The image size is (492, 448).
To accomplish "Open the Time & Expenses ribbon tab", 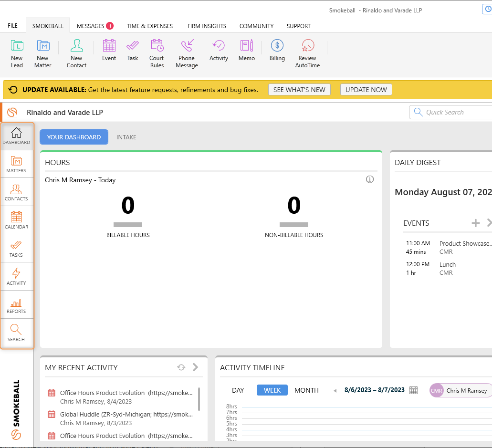I will coord(150,26).
